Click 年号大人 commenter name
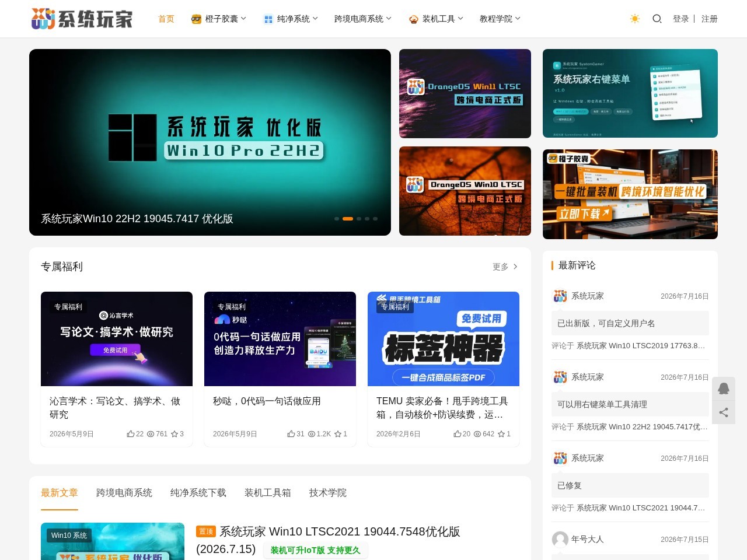 click(588, 539)
